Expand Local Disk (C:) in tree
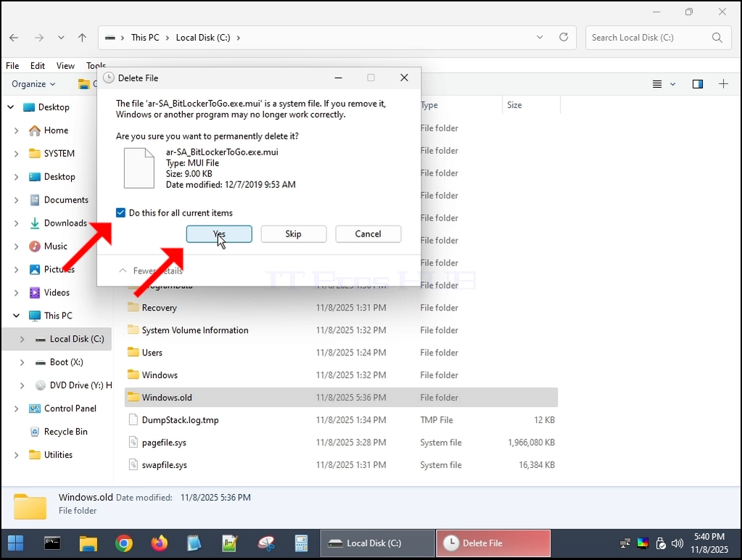742x560 pixels. tap(22, 339)
